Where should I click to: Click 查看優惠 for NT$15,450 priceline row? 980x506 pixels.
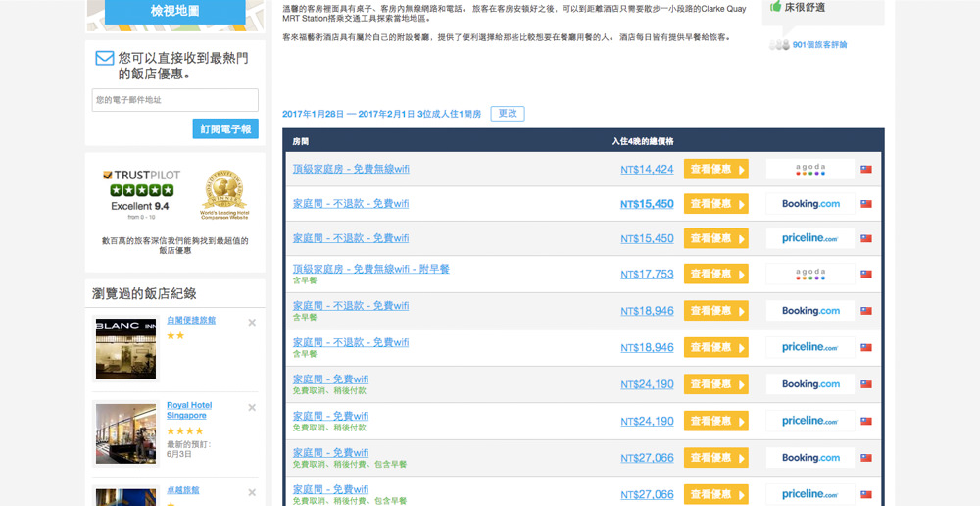coord(715,238)
